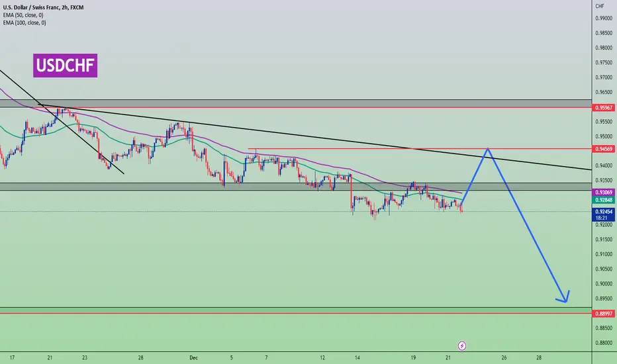This screenshot has height=364, width=617.
Task: Click the purple USDCHF label box
Action: pyautogui.click(x=66, y=66)
